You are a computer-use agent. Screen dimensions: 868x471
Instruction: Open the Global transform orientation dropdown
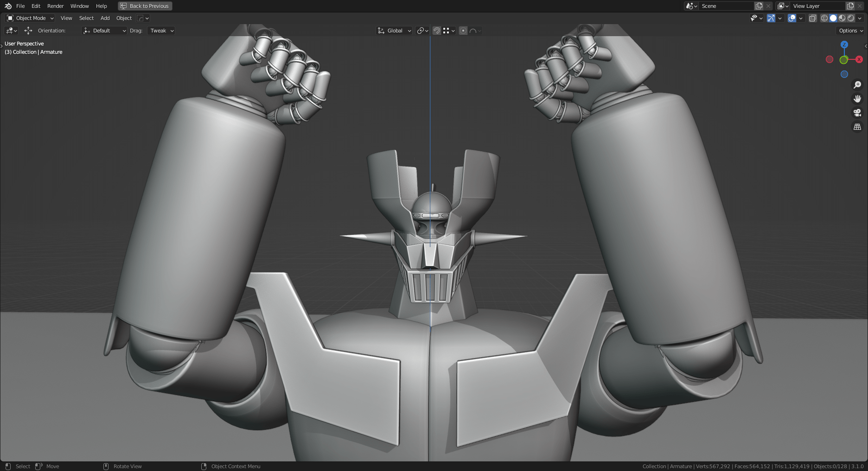[394, 31]
